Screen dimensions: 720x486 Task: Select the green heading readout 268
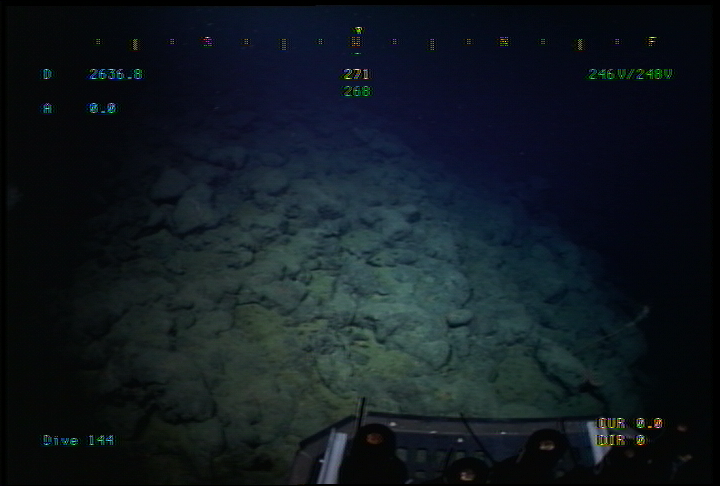[357, 91]
